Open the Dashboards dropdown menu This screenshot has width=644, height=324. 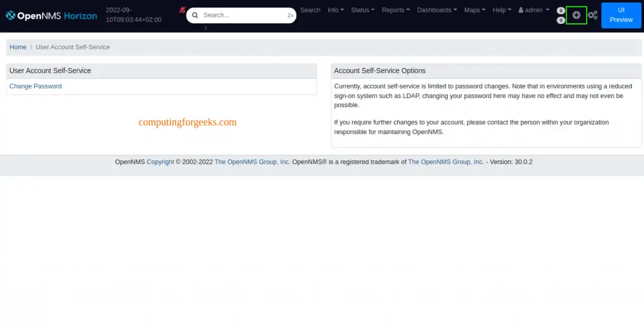click(x=437, y=10)
